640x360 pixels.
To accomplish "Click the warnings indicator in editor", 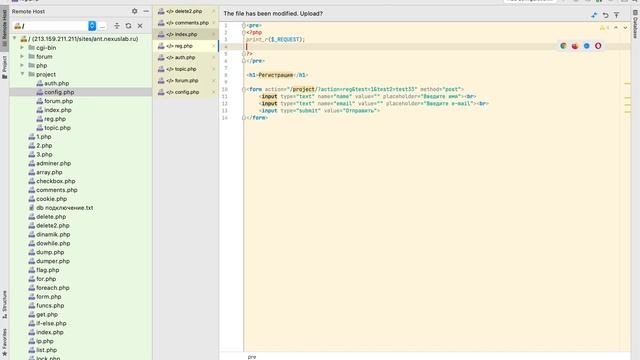I will 604,28.
